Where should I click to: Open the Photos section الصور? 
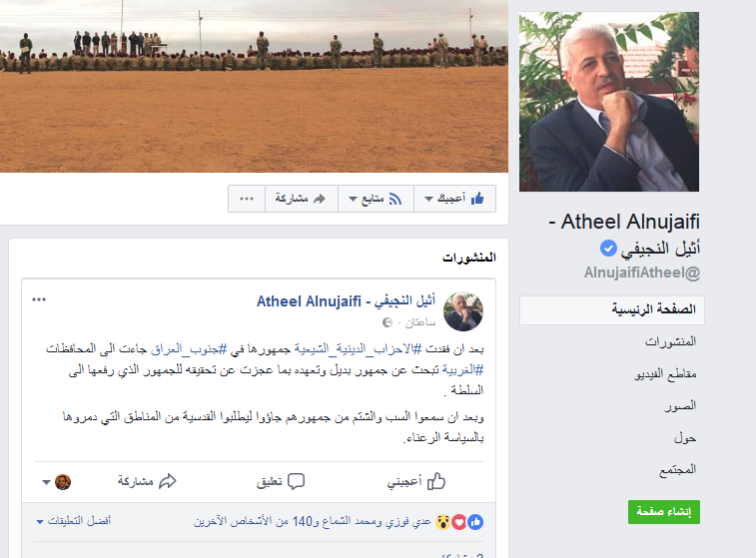[x=680, y=405]
